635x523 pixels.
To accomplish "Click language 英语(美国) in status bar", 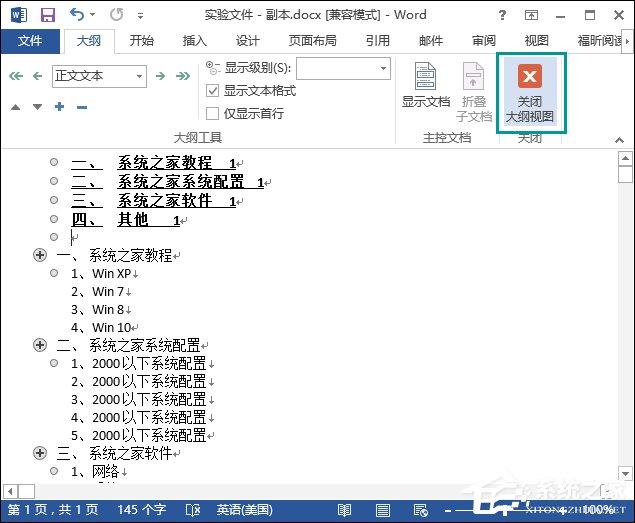I will coord(245,510).
